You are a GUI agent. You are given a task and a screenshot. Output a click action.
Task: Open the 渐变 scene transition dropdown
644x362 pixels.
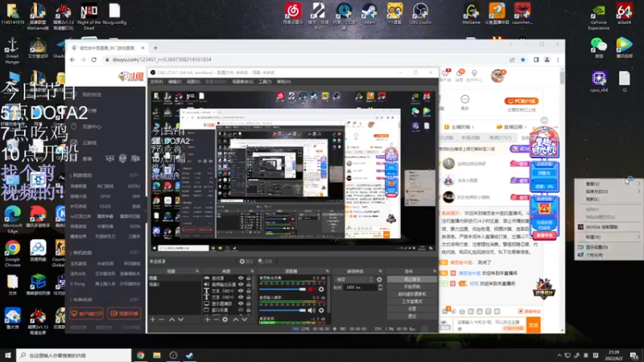tap(353, 279)
